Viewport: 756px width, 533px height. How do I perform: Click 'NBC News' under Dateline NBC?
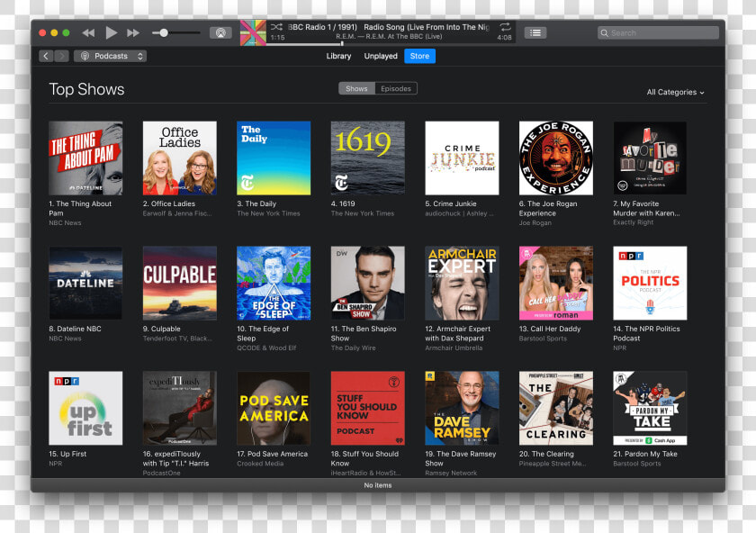(x=65, y=339)
